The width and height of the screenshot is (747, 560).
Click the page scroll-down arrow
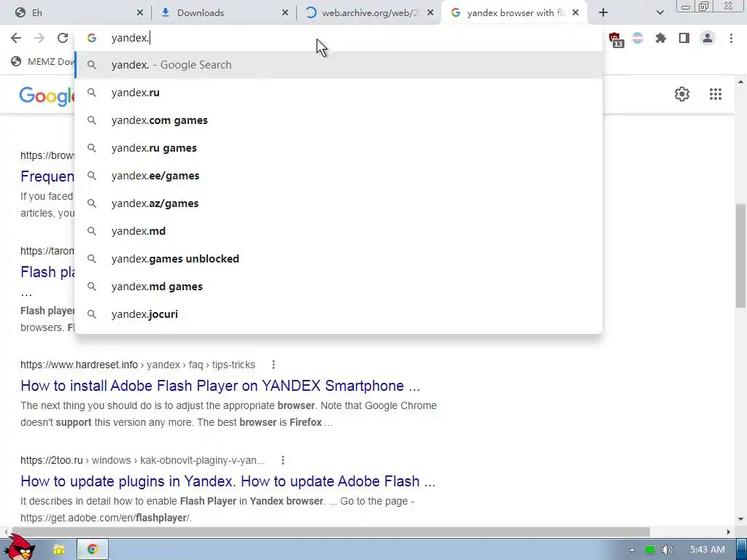(740, 518)
